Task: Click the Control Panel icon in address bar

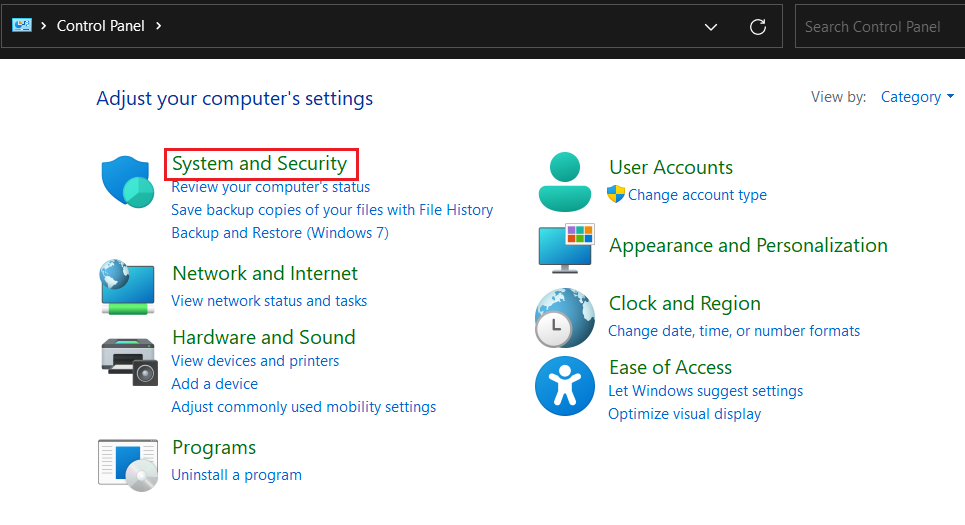Action: (x=22, y=26)
